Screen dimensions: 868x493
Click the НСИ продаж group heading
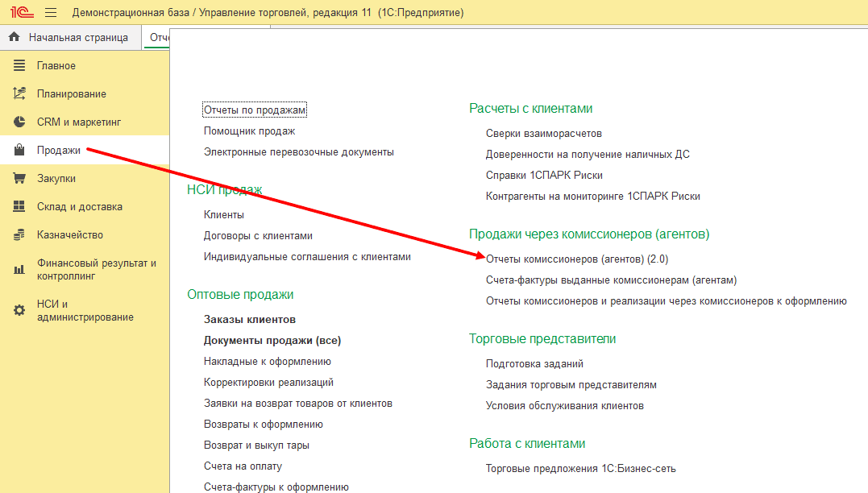pyautogui.click(x=224, y=190)
